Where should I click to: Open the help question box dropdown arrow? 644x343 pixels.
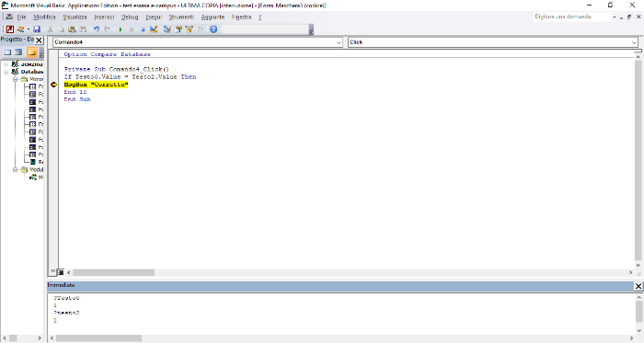click(615, 17)
